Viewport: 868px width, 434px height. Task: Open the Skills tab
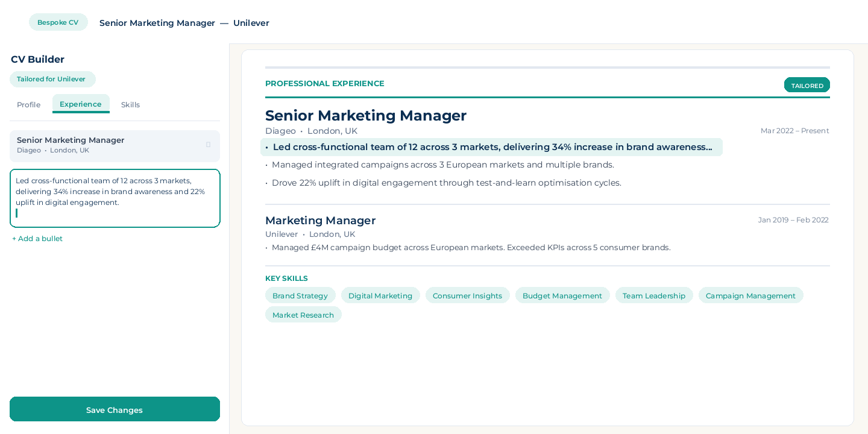tap(130, 105)
